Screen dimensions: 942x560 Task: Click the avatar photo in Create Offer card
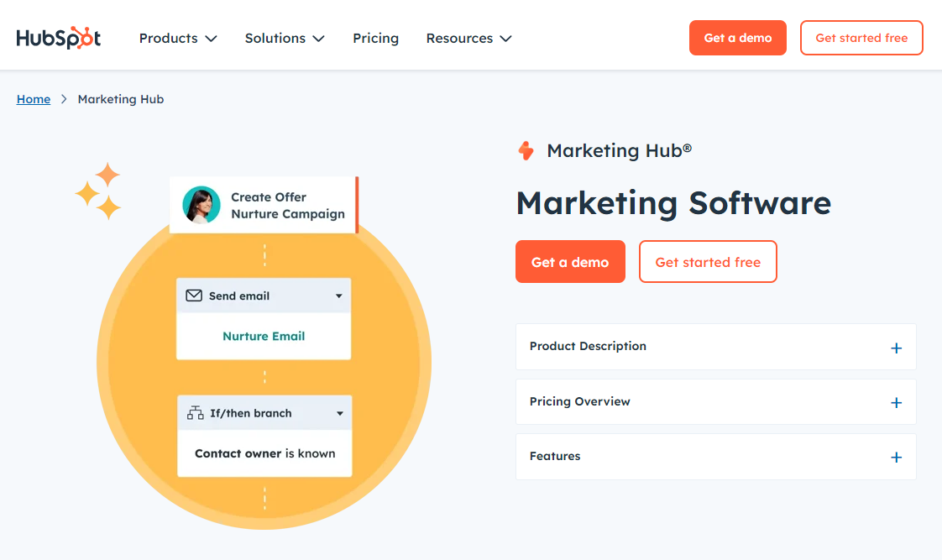201,204
